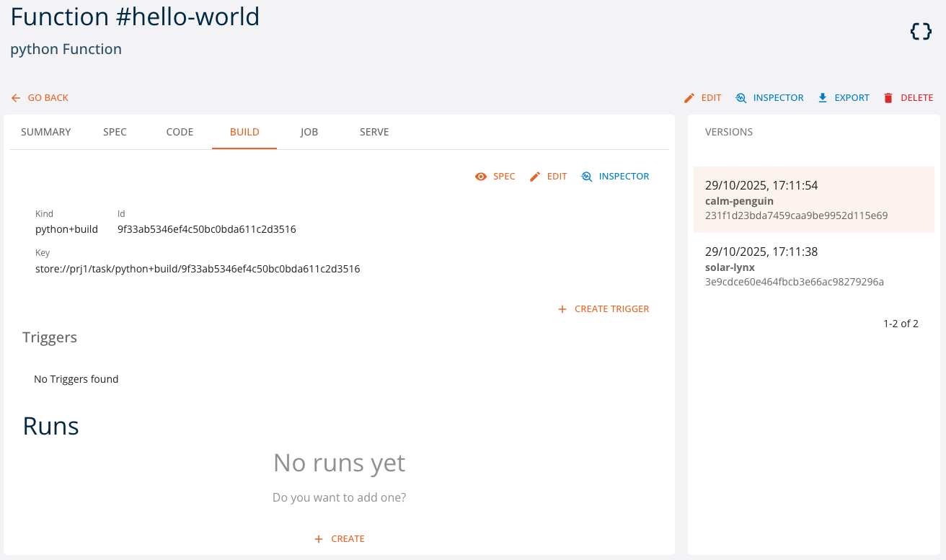Click CREATE under the Runs section
Viewport: 946px width, 560px height.
pyautogui.click(x=339, y=538)
